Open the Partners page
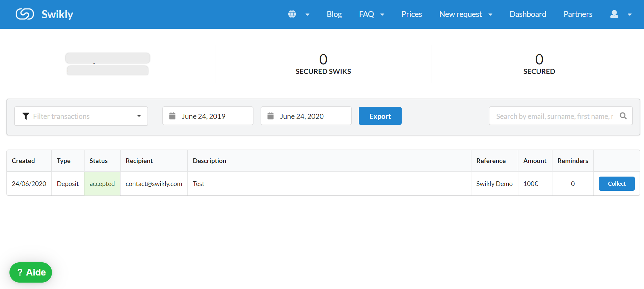Viewport: 644px width, 289px height. click(578, 14)
